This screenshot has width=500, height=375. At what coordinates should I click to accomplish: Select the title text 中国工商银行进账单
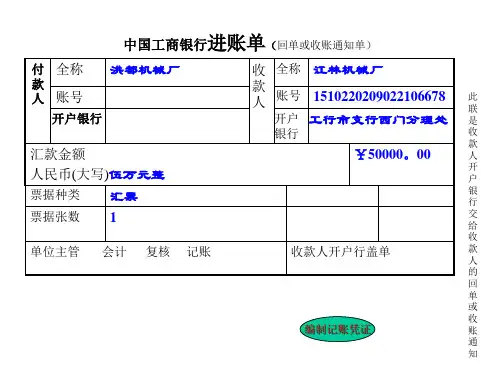pyautogui.click(x=194, y=44)
